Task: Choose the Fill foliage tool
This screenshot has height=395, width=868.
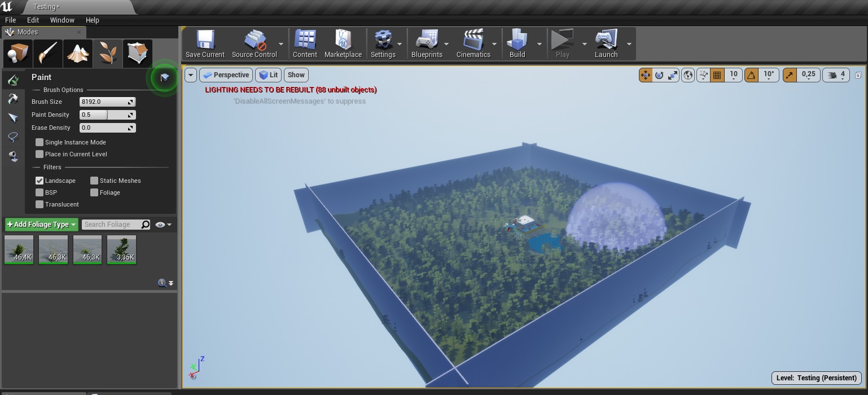Action: (13, 156)
